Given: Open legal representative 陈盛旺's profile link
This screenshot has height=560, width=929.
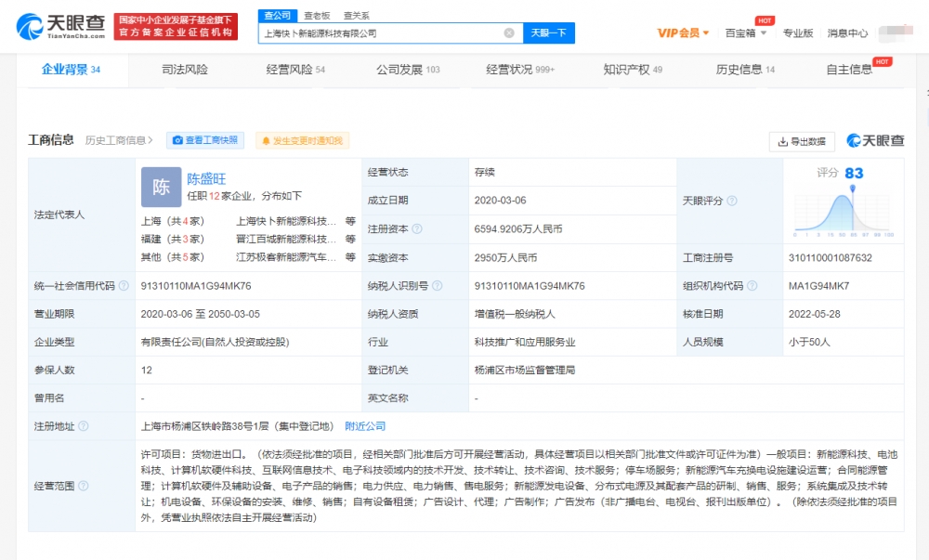Looking at the screenshot, I should pyautogui.click(x=206, y=179).
